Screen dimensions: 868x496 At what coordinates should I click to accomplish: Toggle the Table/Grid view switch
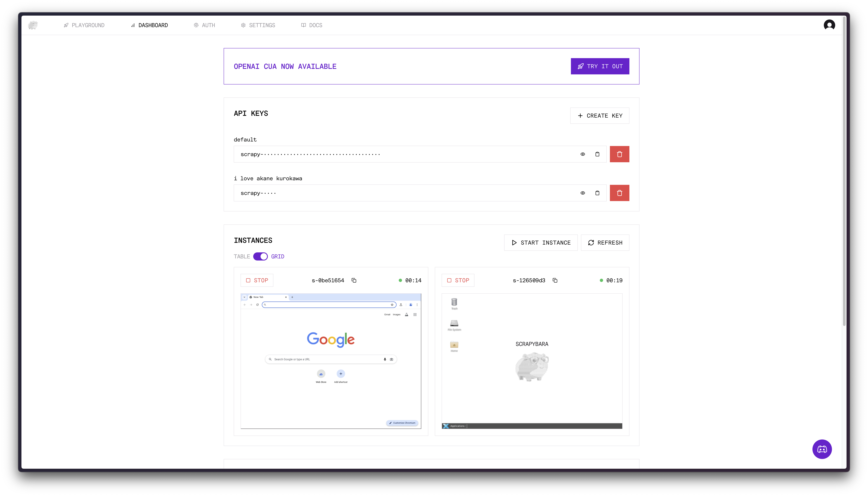pos(260,256)
